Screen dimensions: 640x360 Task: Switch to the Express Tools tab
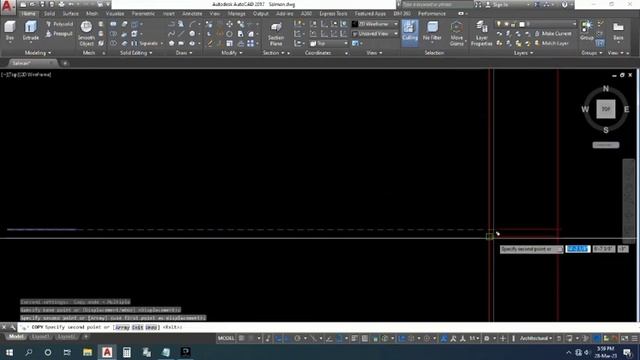tap(333, 13)
